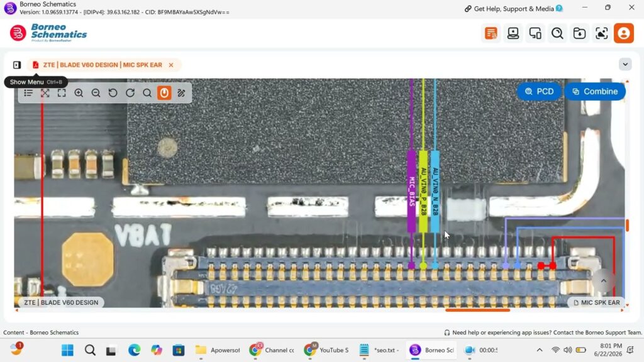Open the search tool in viewer toolbar
Image resolution: width=644 pixels, height=362 pixels.
[x=147, y=93]
